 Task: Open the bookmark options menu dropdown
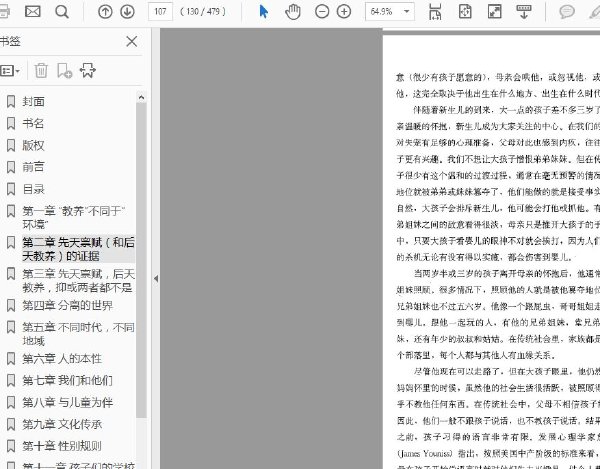[10, 71]
